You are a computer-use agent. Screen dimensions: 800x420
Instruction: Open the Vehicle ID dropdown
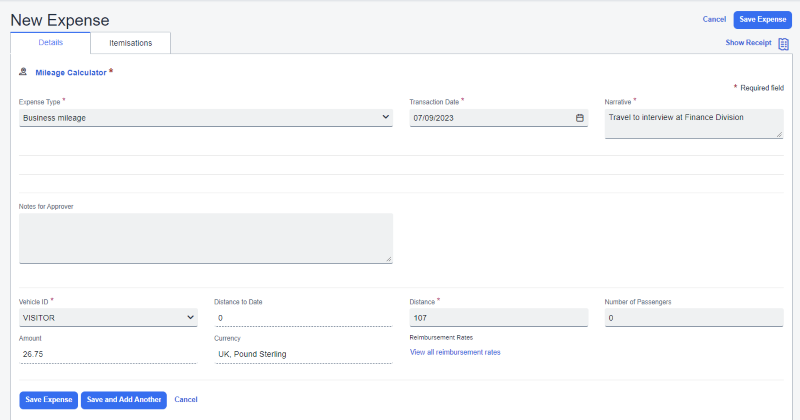pyautogui.click(x=108, y=318)
